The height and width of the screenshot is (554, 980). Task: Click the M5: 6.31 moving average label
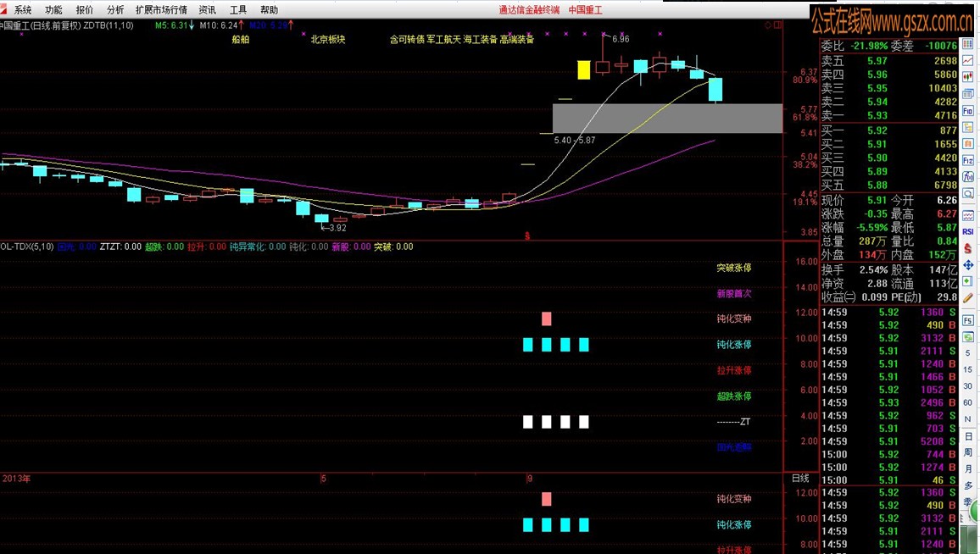(175, 25)
